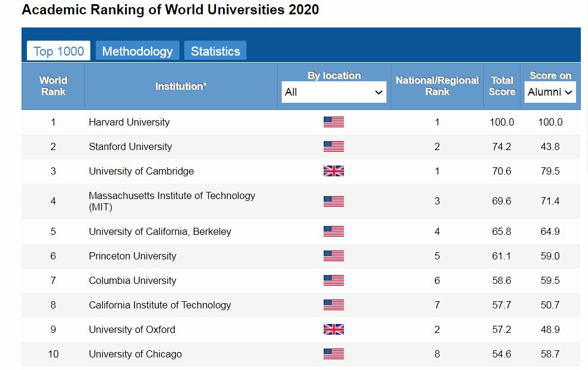Open Princeton University link
The image size is (588, 370).
[132, 256]
